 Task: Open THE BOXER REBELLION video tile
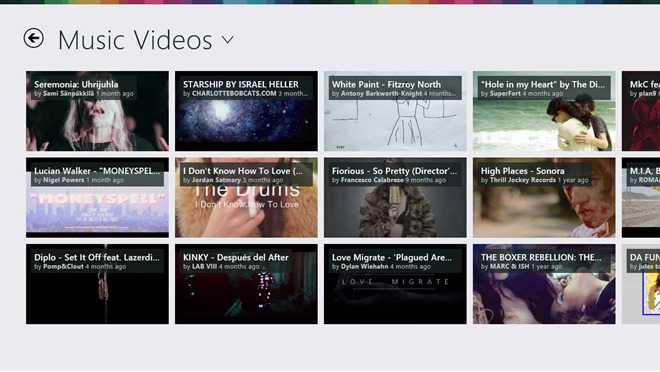(544, 284)
